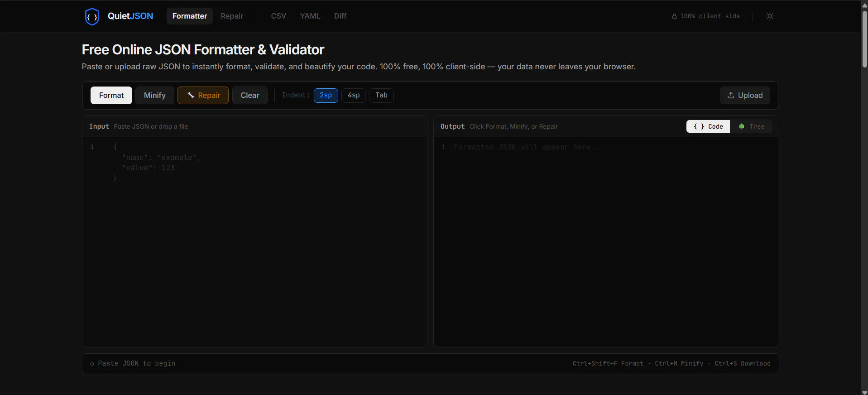Click the orange Repair button
868x395 pixels.
click(203, 95)
